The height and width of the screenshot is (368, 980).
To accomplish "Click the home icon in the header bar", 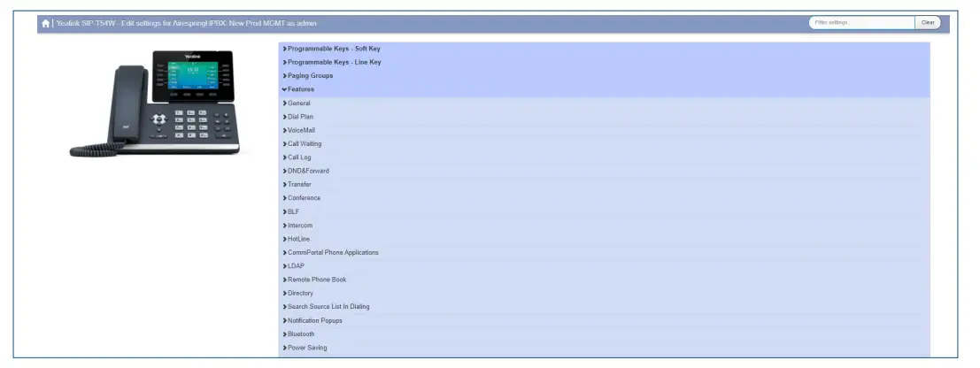I will tap(46, 23).
